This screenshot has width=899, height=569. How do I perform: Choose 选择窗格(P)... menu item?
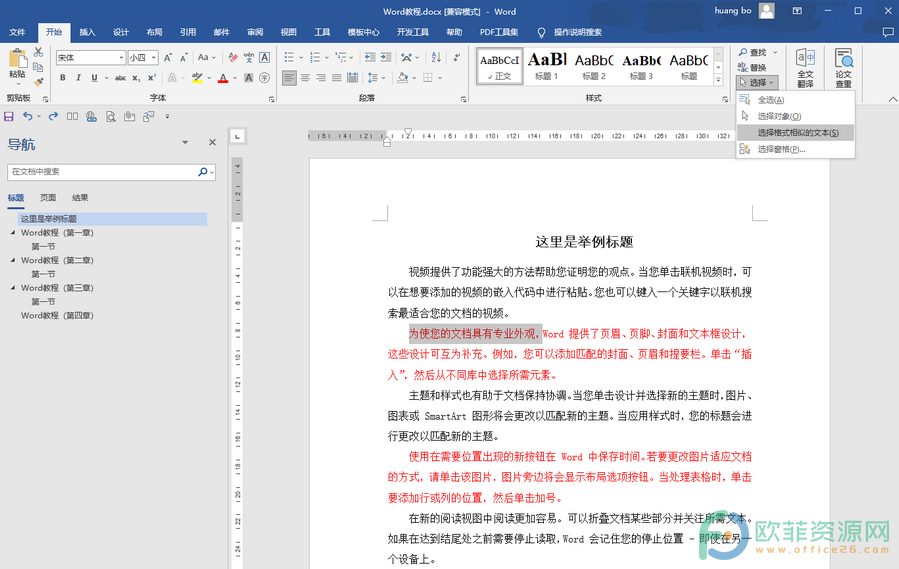click(796, 149)
